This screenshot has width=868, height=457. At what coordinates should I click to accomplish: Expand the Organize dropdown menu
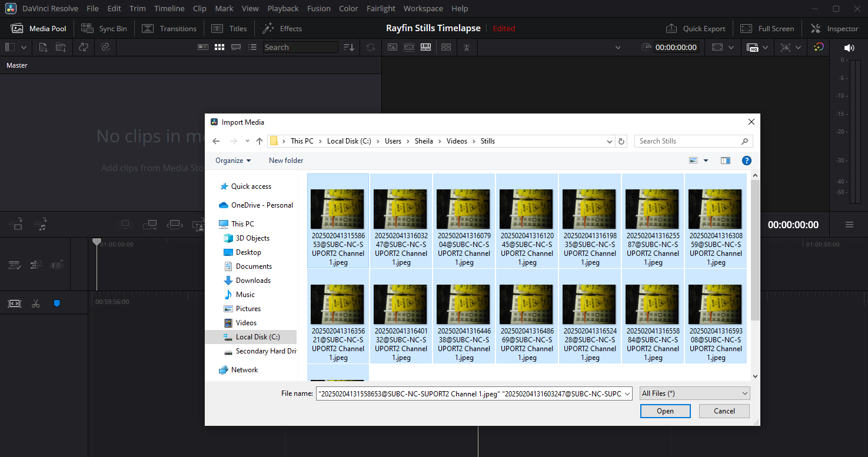[233, 161]
